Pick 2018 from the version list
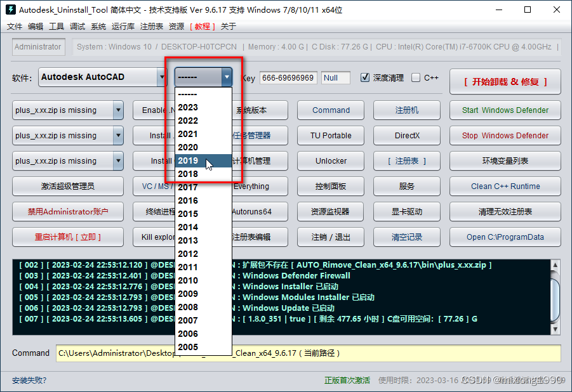Screen dimensions: 572x392 (203, 174)
